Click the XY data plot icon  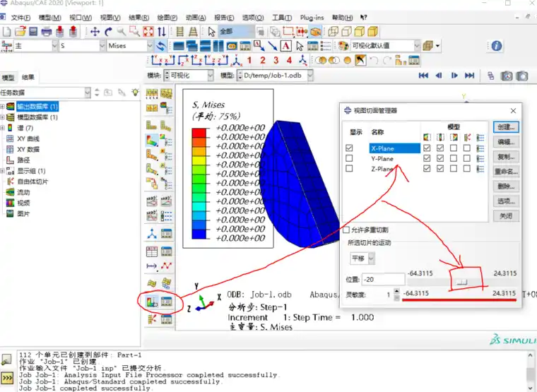tap(167, 266)
